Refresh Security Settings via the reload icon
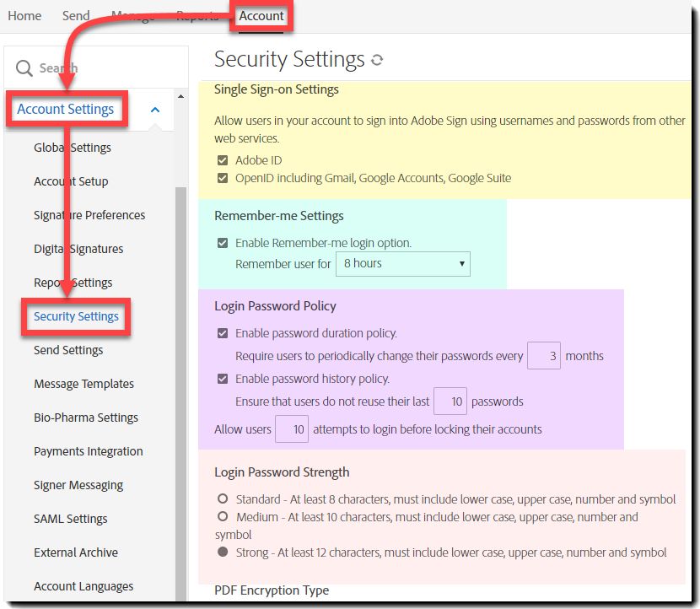 (377, 60)
